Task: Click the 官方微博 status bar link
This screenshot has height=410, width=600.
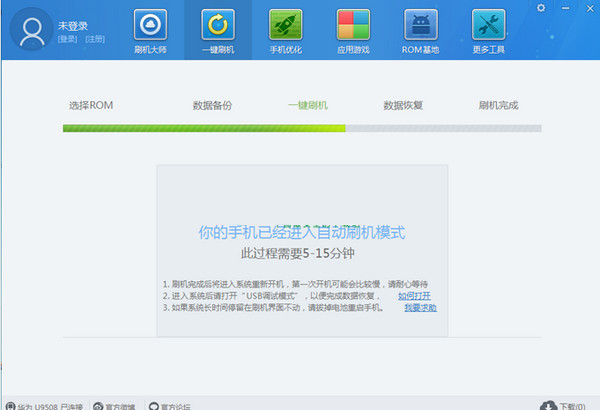Action: point(114,406)
